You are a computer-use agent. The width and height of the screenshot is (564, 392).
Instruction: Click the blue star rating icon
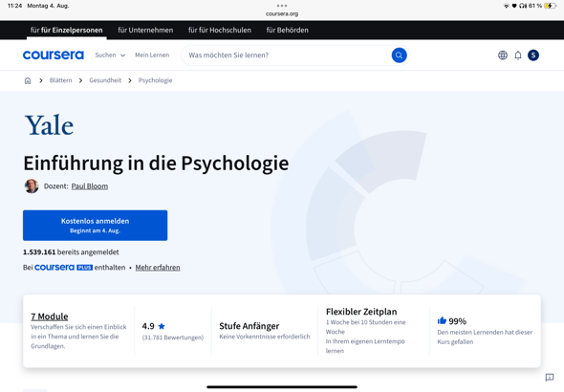pyautogui.click(x=162, y=326)
